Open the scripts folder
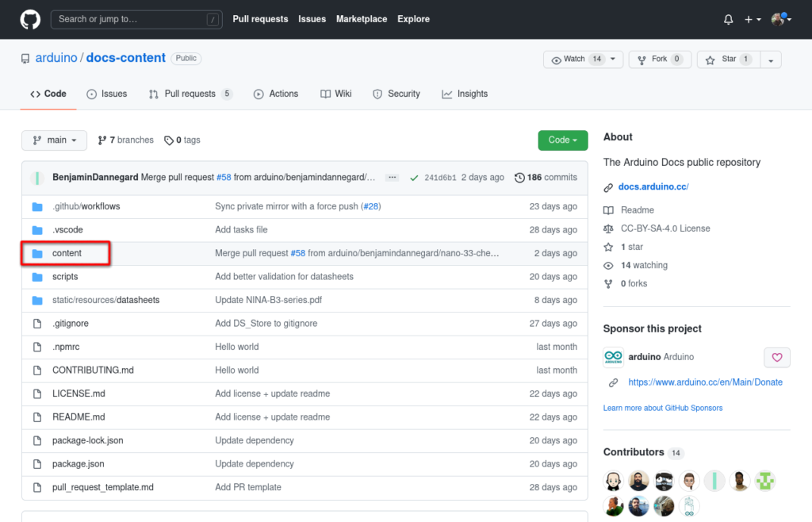The height and width of the screenshot is (522, 812). click(x=65, y=277)
